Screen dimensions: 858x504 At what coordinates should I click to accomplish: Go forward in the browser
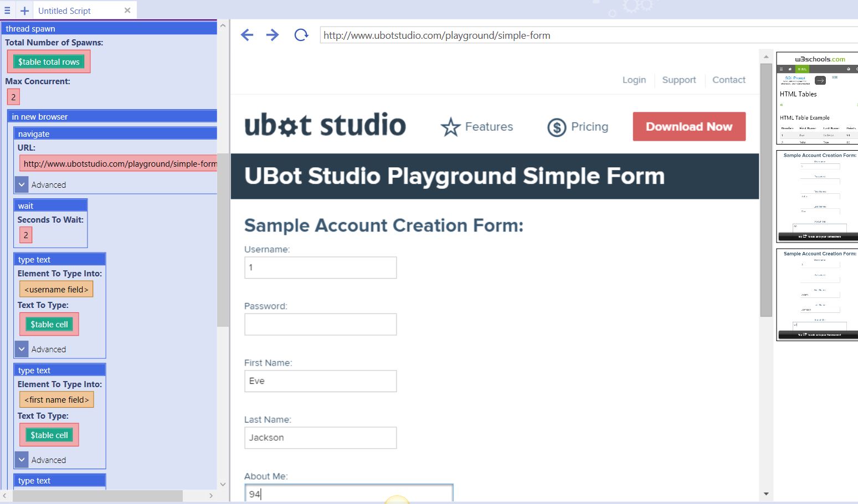273,35
